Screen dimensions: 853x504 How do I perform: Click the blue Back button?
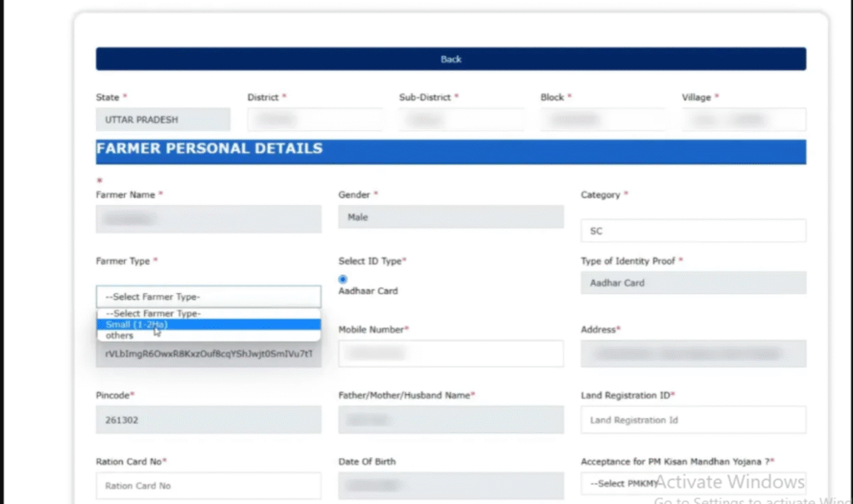coord(451,59)
